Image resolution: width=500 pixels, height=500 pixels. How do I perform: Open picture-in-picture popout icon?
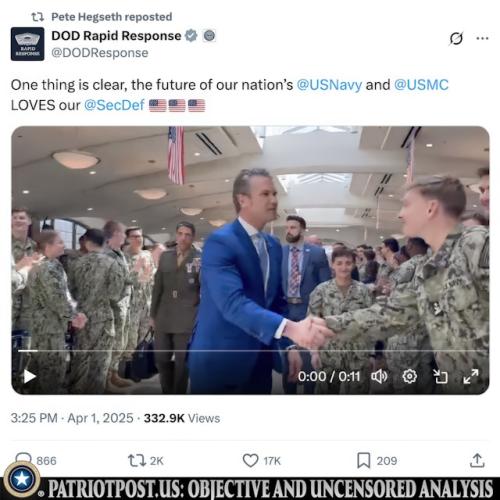pyautogui.click(x=440, y=377)
